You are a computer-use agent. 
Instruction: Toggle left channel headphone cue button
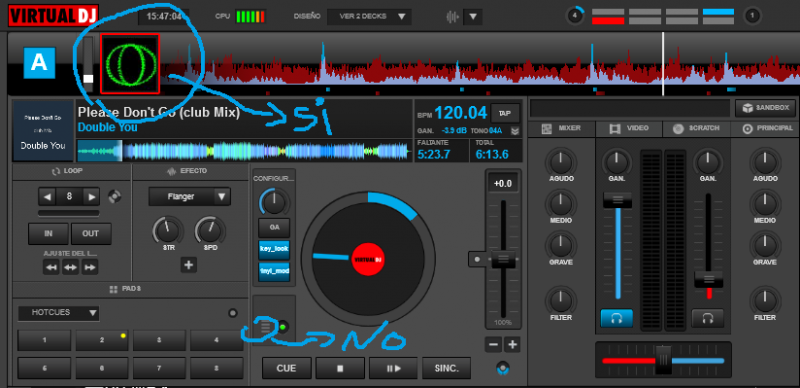coord(617,319)
